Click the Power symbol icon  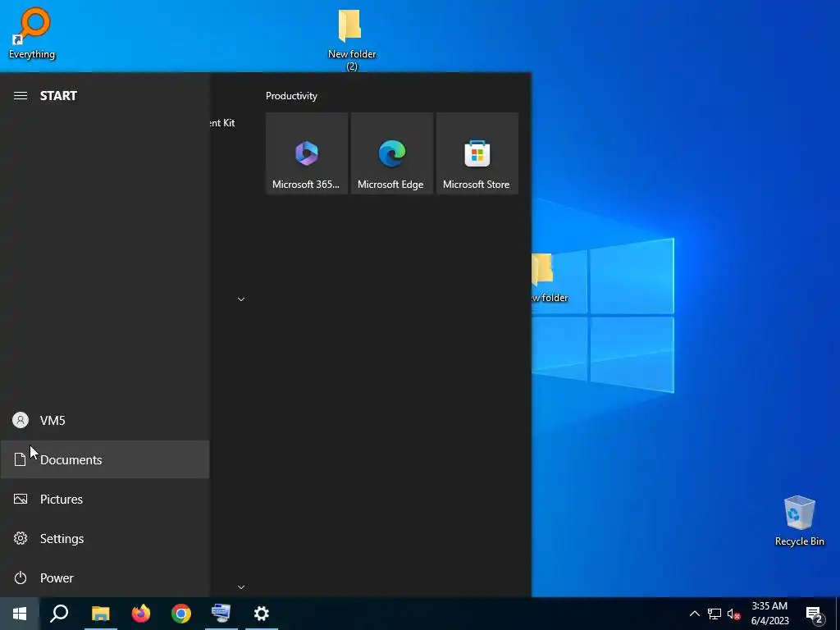[21, 578]
